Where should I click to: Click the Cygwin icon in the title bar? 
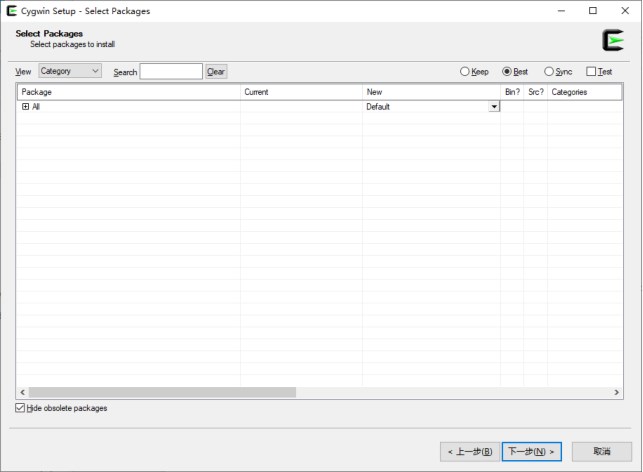tap(11, 11)
